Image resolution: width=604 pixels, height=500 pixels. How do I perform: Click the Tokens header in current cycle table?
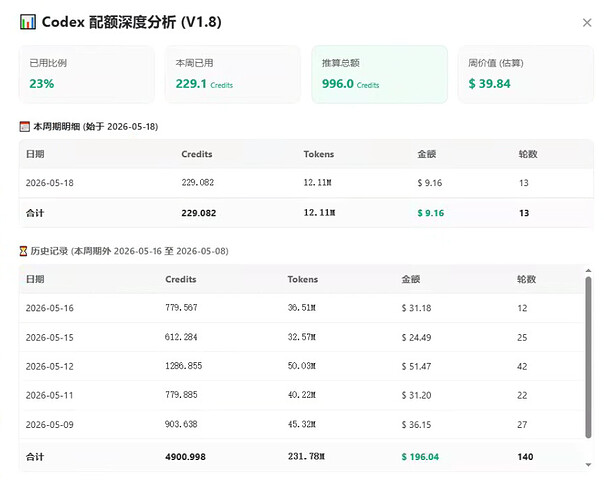319,154
